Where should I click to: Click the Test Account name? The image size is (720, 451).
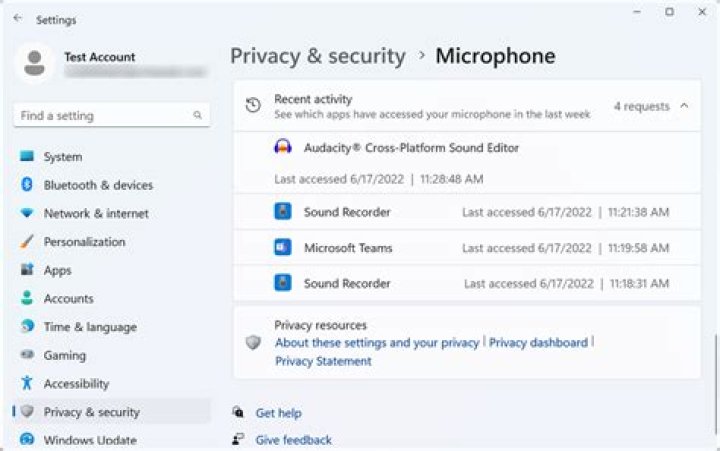[100, 57]
